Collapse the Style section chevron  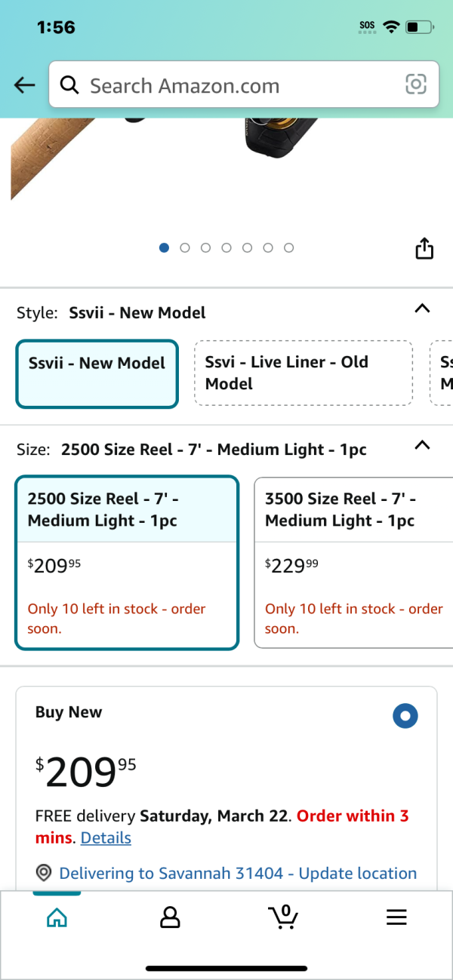click(423, 308)
